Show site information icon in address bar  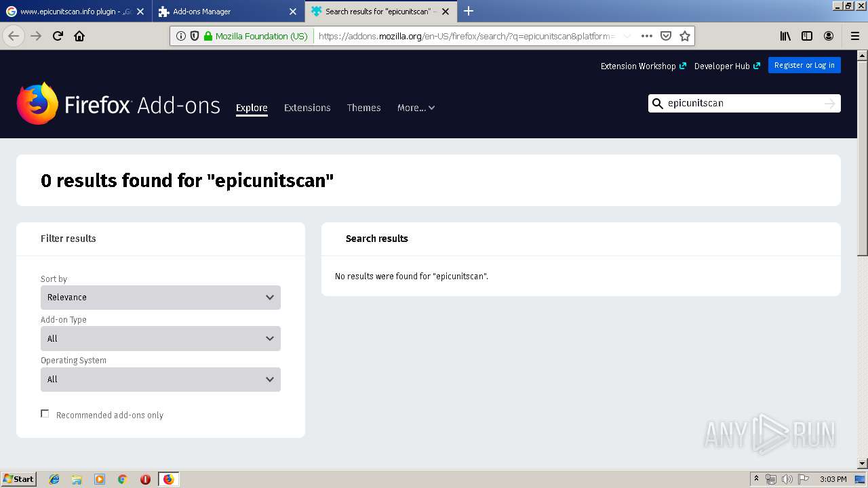[x=181, y=36]
